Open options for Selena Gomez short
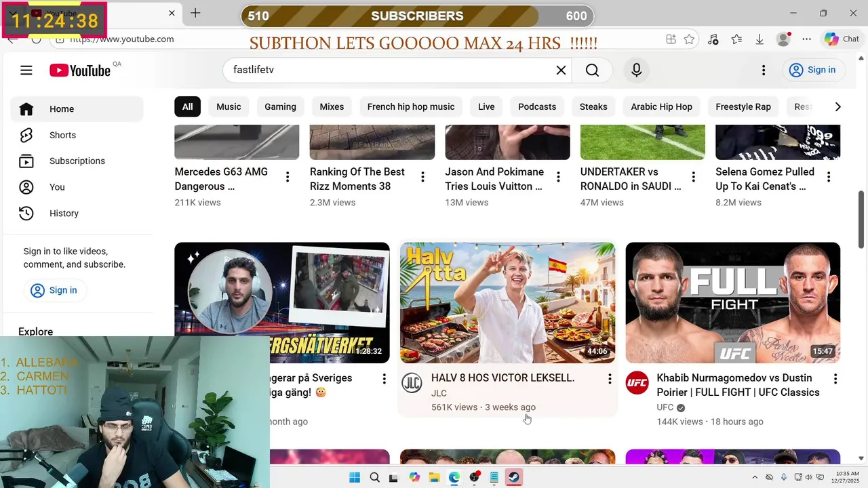 [829, 177]
